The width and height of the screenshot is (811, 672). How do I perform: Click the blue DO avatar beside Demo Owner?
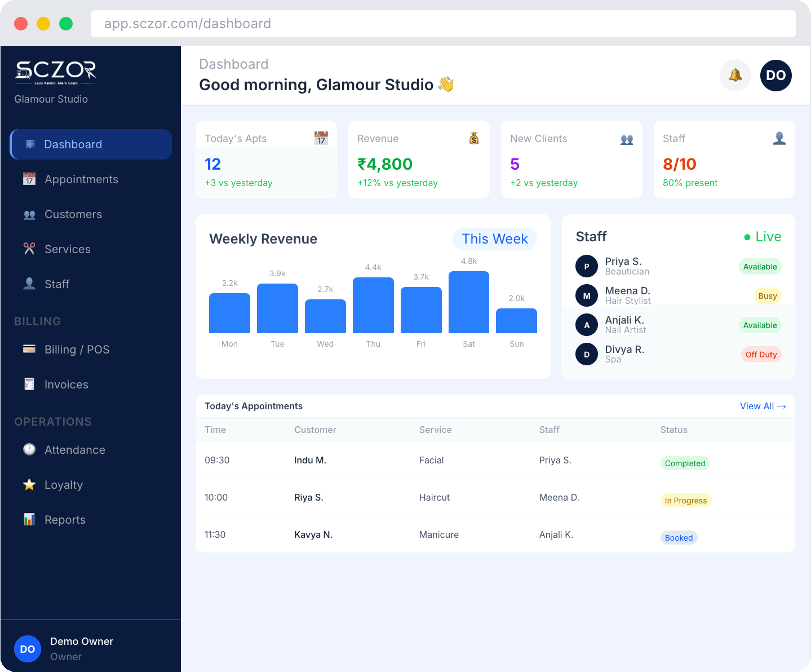pyautogui.click(x=28, y=649)
